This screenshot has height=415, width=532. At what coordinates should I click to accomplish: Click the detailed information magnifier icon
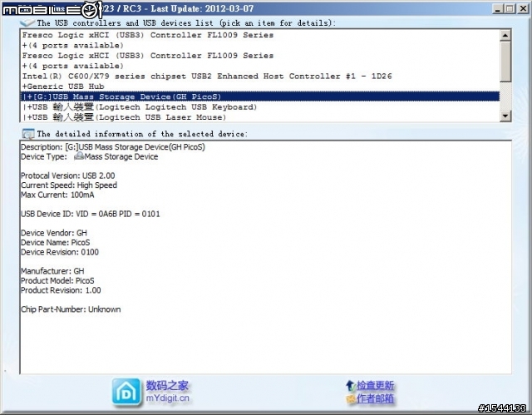(28, 134)
